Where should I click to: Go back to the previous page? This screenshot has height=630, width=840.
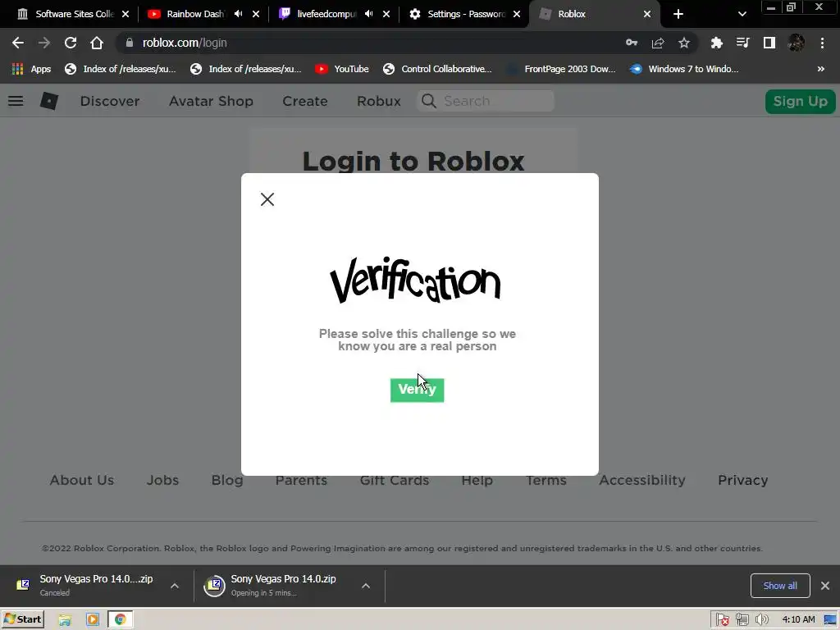point(18,43)
